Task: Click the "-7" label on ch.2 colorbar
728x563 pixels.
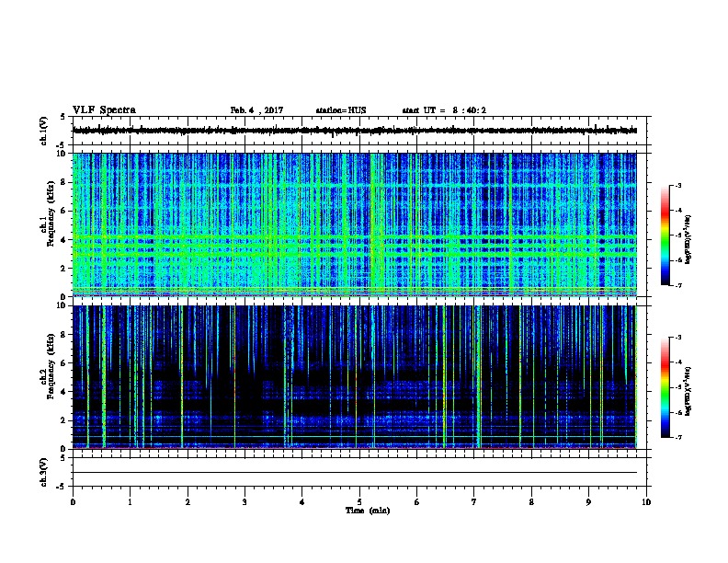Action: tap(678, 437)
